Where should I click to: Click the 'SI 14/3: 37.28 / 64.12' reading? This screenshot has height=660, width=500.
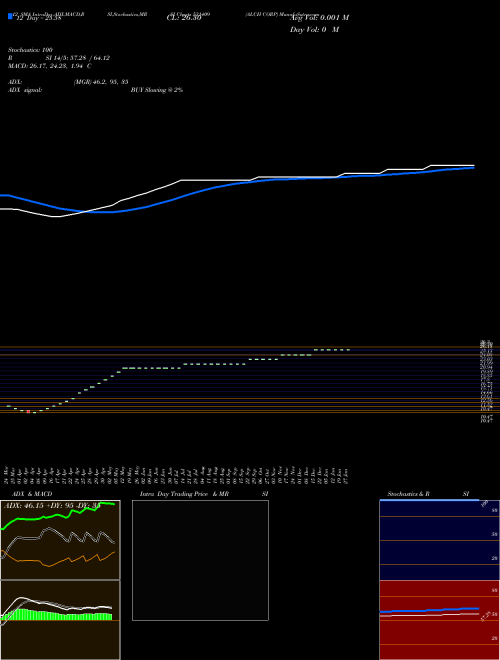coord(78,58)
